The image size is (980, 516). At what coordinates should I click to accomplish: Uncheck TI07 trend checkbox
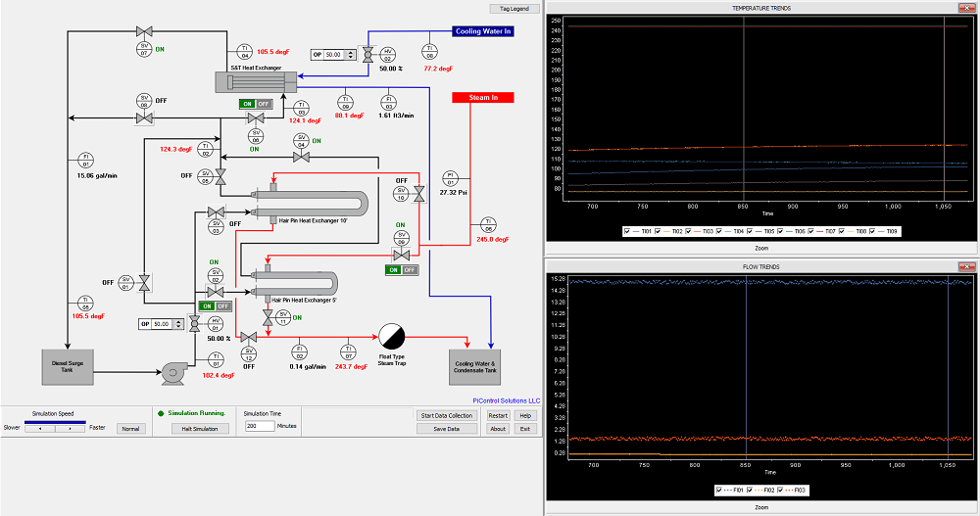tap(810, 231)
